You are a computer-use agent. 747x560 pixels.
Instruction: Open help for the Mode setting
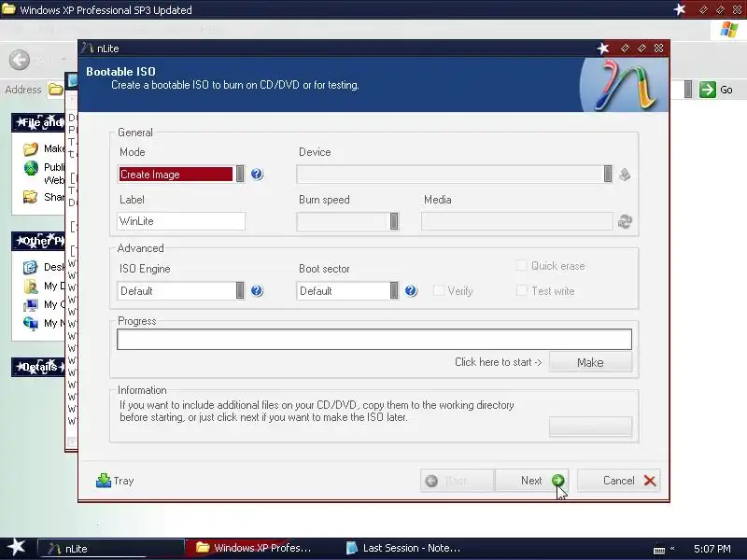(257, 174)
